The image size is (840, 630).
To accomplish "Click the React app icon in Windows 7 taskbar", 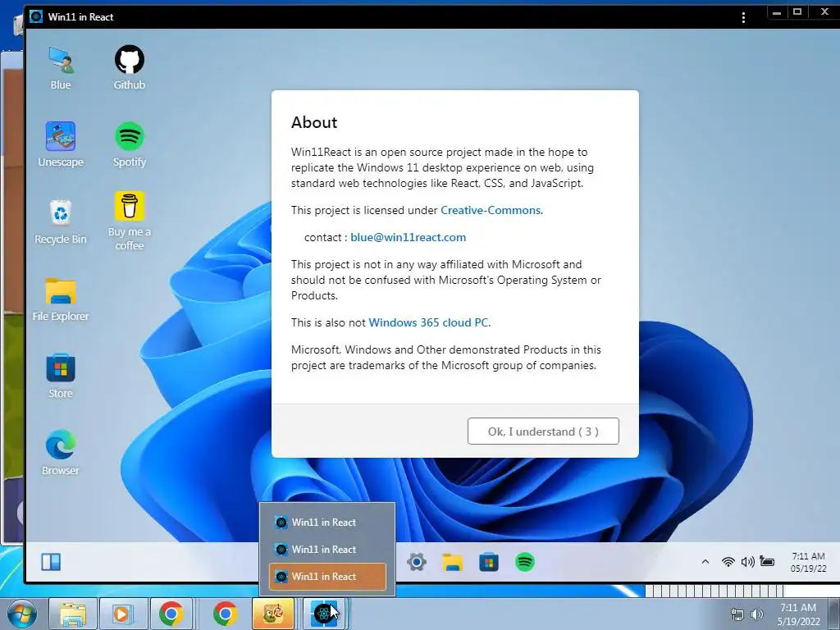I will [x=325, y=614].
